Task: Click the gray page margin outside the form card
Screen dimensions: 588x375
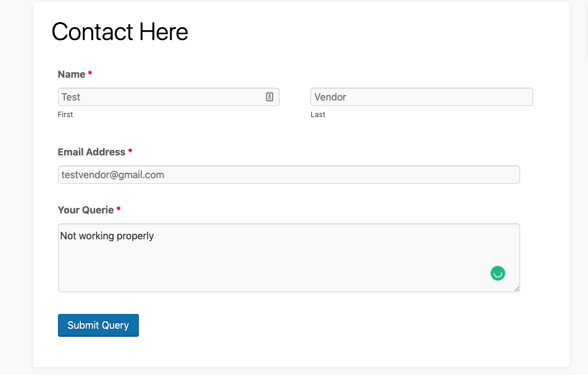Action: pyautogui.click(x=16, y=187)
